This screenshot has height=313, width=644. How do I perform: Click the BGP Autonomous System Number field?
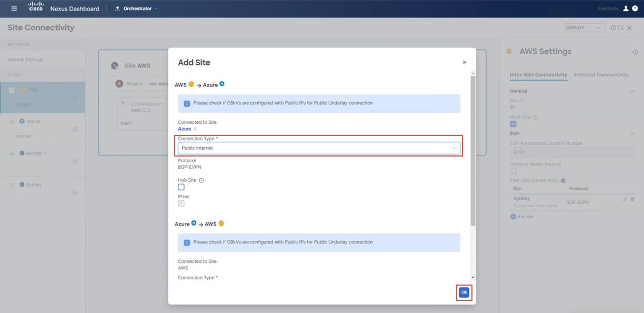[572, 152]
